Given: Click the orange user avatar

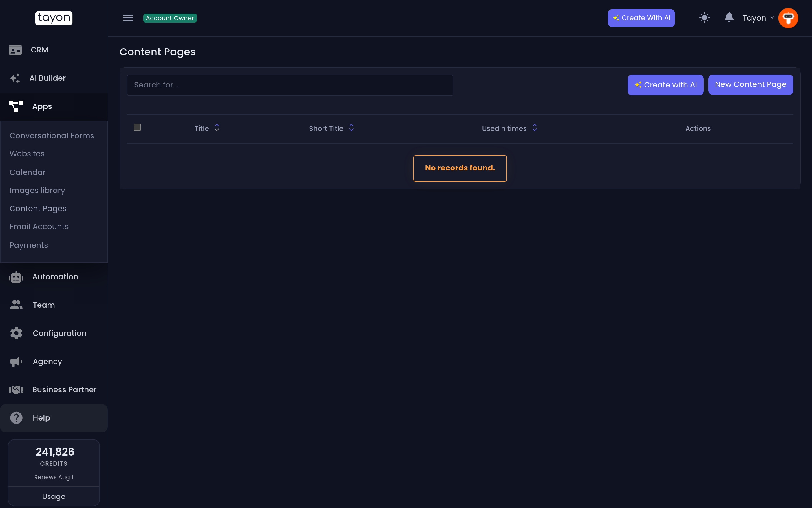Looking at the screenshot, I should [788, 18].
